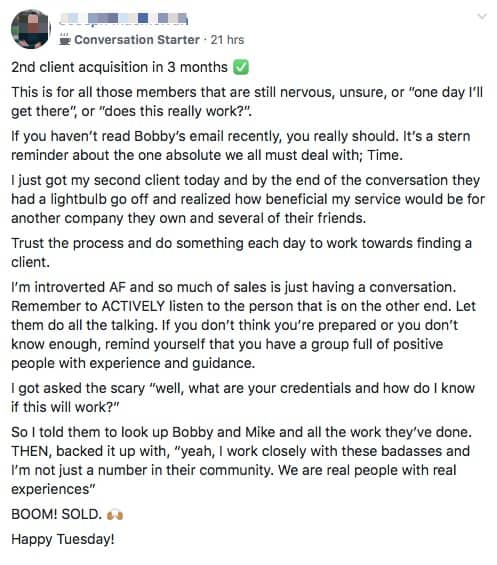This screenshot has height=565, width=497.
Task: Open the post author's profile picture
Action: (30, 29)
